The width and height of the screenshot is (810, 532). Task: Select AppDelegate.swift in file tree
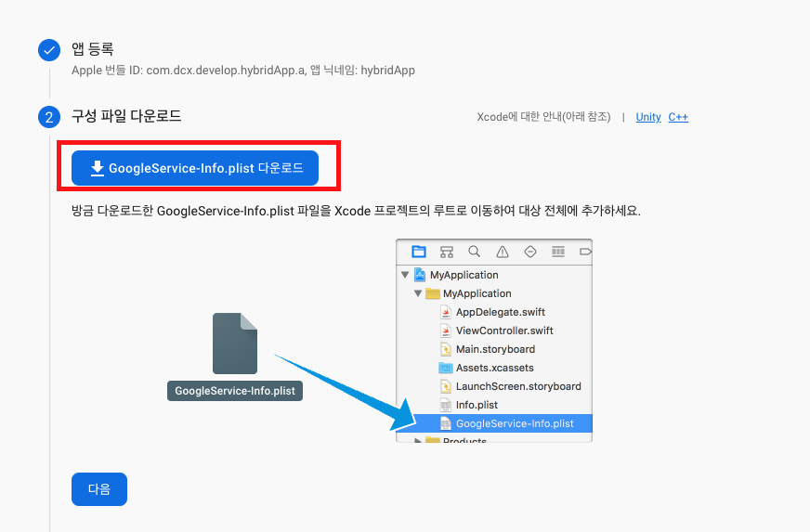coord(500,312)
